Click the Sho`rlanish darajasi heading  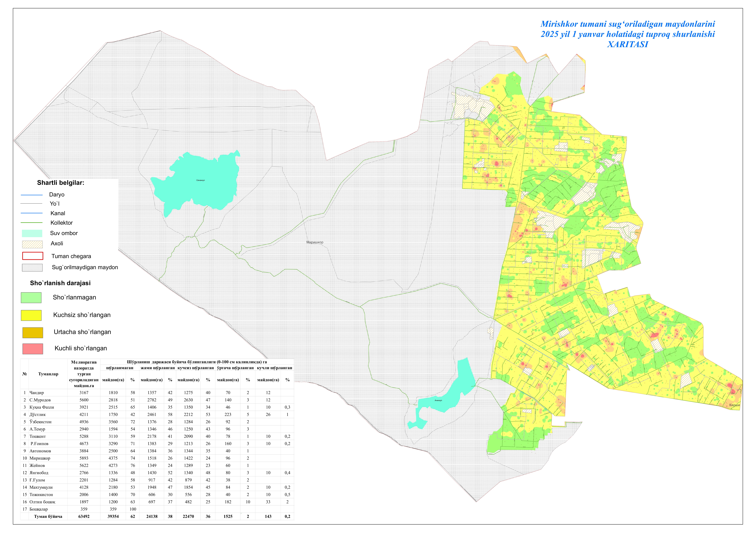(x=60, y=283)
